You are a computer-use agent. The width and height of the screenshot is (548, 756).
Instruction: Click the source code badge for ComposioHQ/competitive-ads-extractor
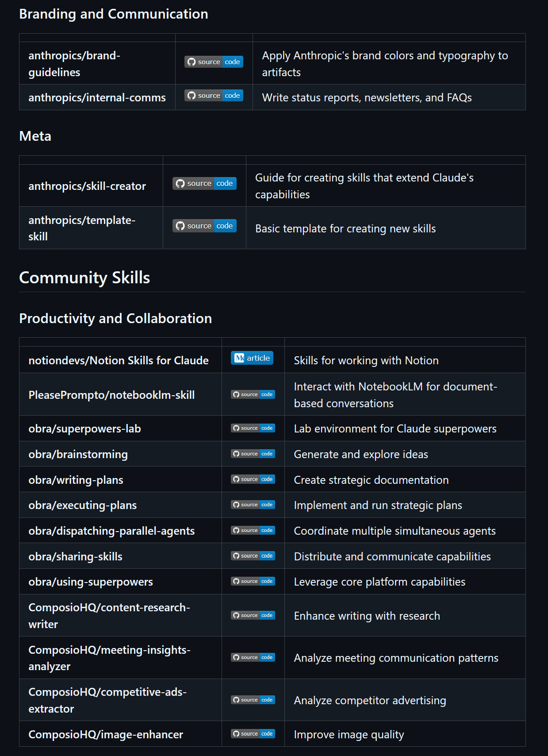tap(253, 700)
